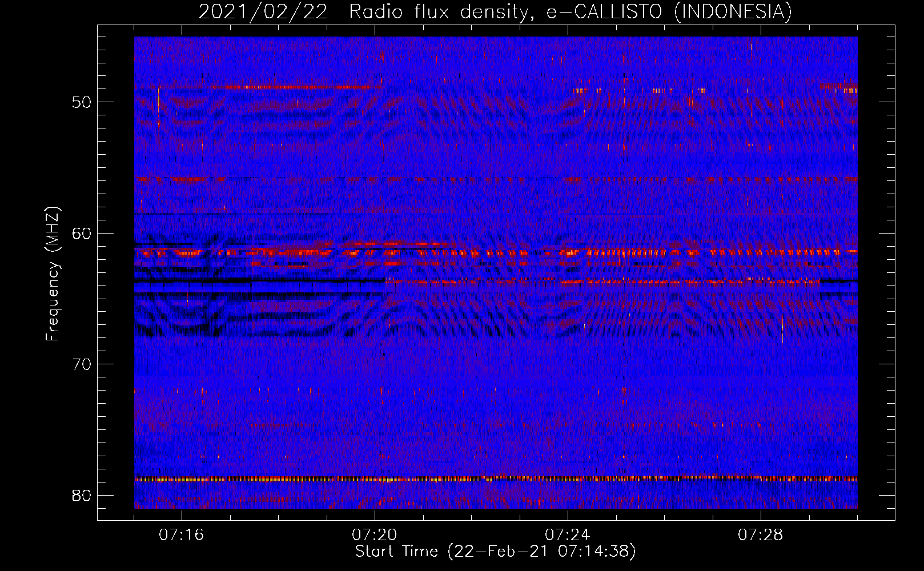
Task: Click the 07:28 time tick label
Action: click(x=761, y=535)
